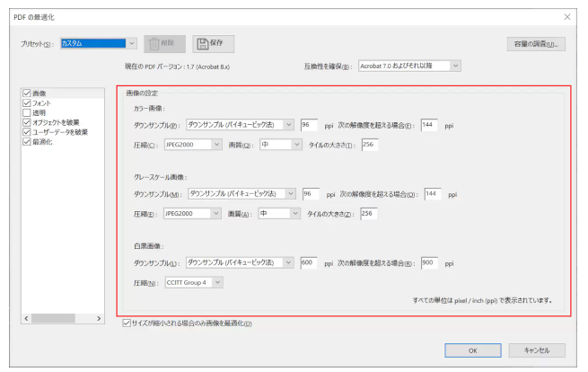Screen dimensions: 588x372
Task: Click the 容量の調査 button
Action: (535, 43)
